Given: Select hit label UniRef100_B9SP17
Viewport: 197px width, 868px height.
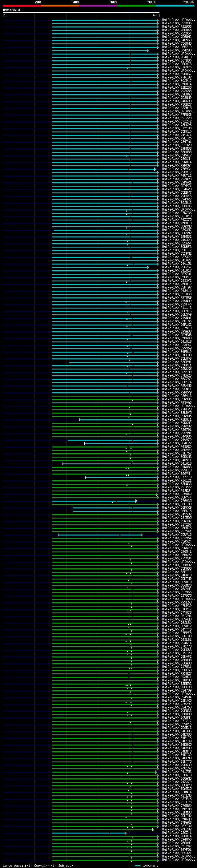Looking at the screenshot, I should coord(177,81).
